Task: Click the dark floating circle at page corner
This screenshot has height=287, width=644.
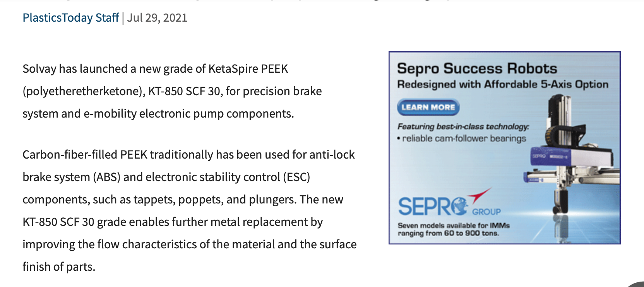Action: pyautogui.click(x=637, y=284)
